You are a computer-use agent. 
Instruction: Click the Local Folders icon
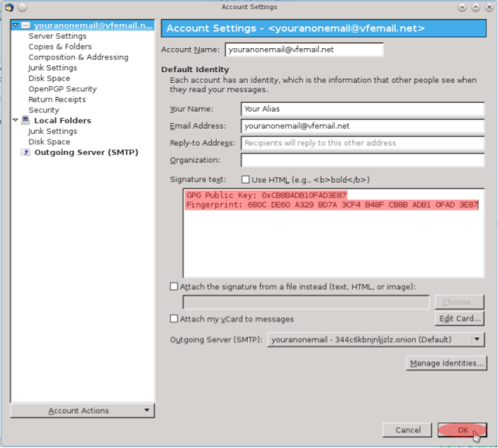(26, 121)
